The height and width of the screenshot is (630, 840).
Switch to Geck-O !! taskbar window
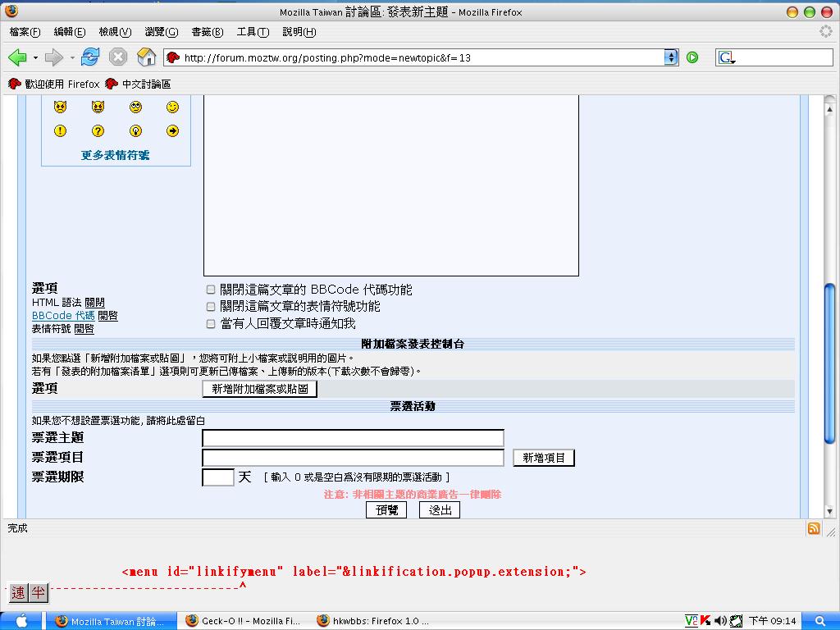coord(243,621)
